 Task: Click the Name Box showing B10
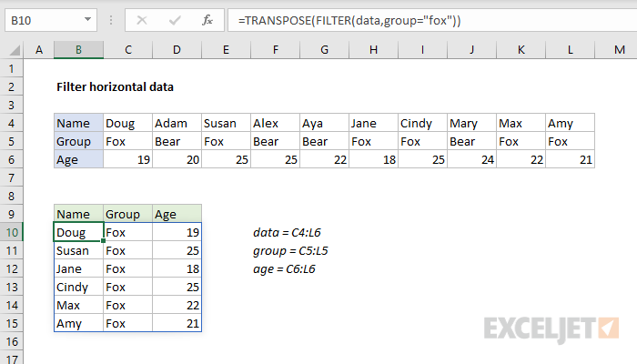tap(51, 20)
